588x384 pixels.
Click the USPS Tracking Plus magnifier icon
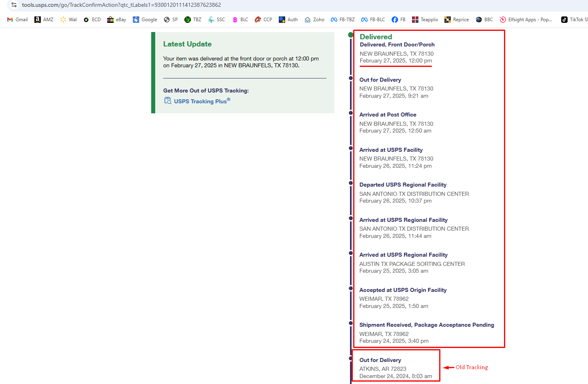coord(168,101)
